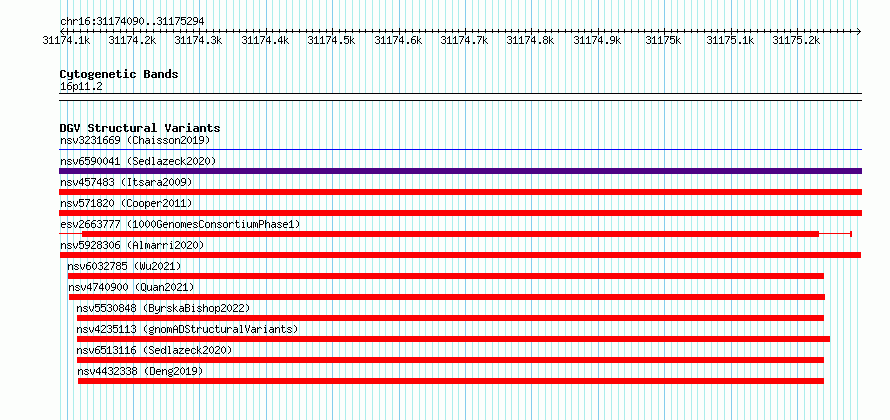The image size is (890, 420).
Task: Open variant nsv4432338 (Deng2019) label
Action: point(140,371)
